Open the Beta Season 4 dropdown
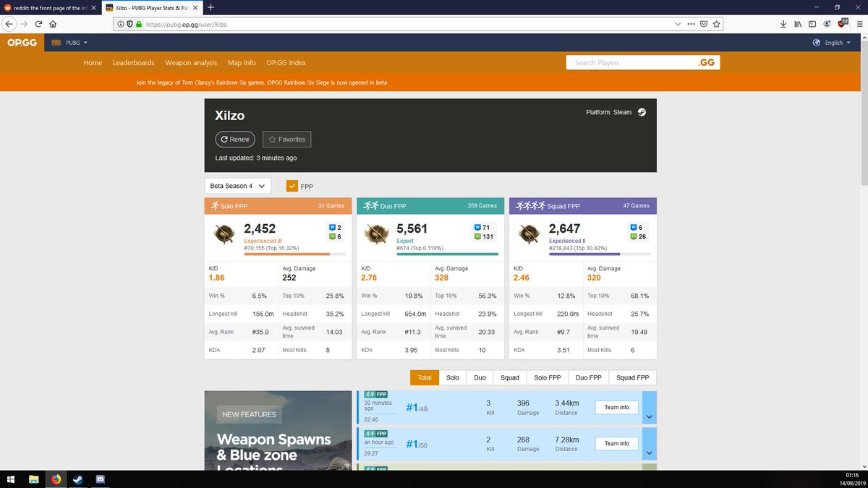Image resolution: width=868 pixels, height=488 pixels. pyautogui.click(x=238, y=186)
